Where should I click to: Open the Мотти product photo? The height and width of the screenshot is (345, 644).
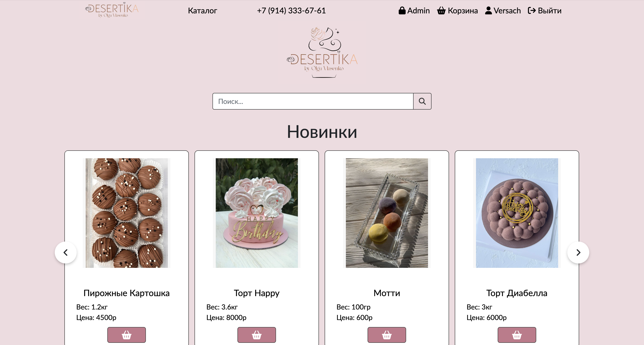coord(387,213)
